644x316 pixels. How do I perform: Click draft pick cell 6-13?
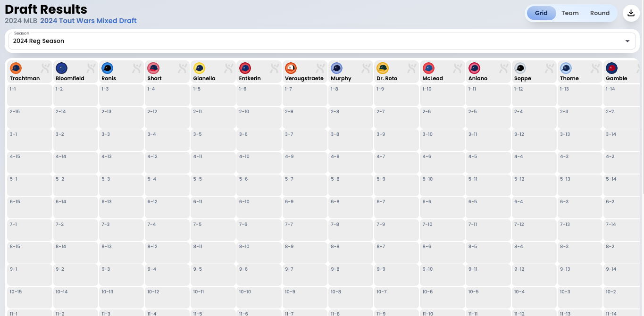(121, 207)
